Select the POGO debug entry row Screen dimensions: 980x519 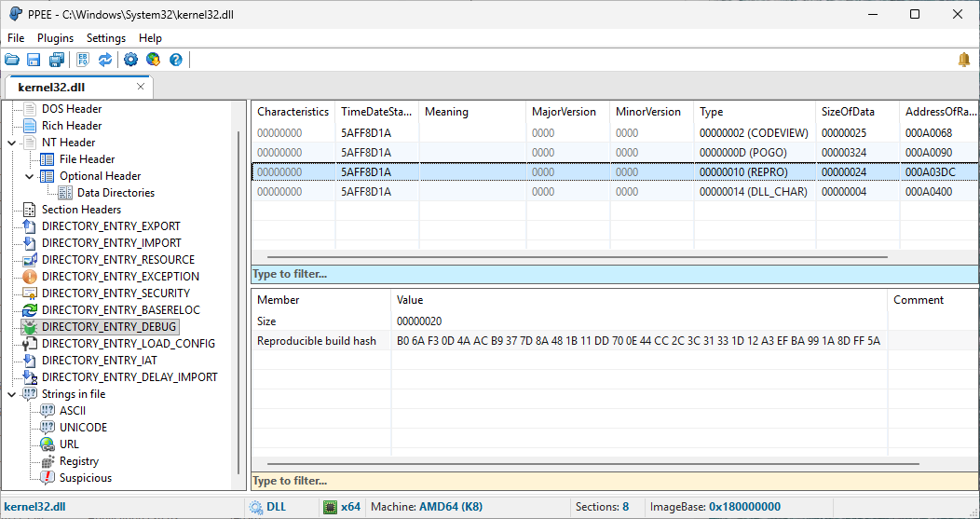click(615, 153)
